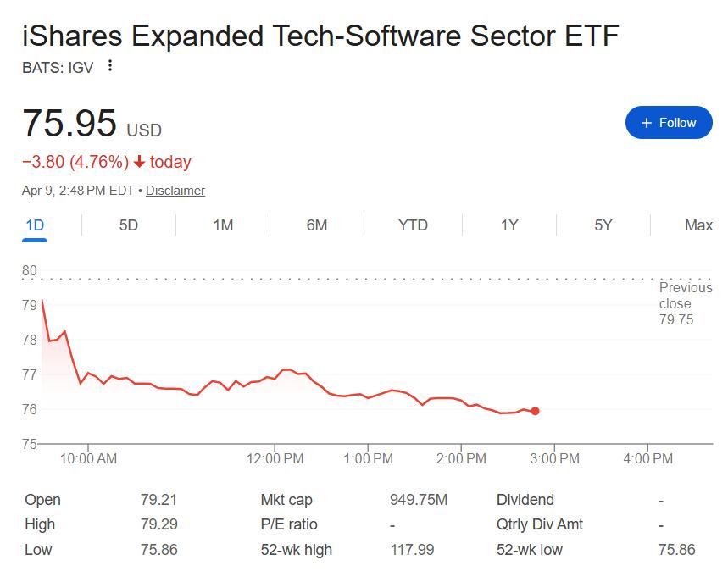Open the three-dot options menu beside IGV
This screenshot has width=728, height=571.
pyautogui.click(x=110, y=66)
